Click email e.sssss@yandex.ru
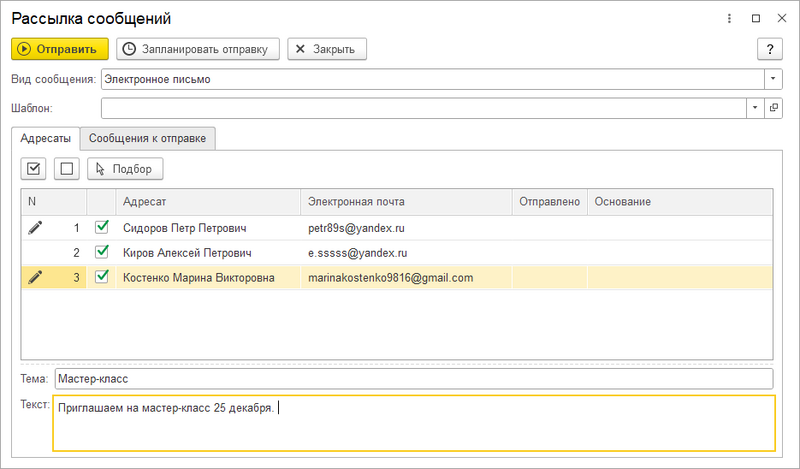This screenshot has height=469, width=800. pyautogui.click(x=358, y=253)
